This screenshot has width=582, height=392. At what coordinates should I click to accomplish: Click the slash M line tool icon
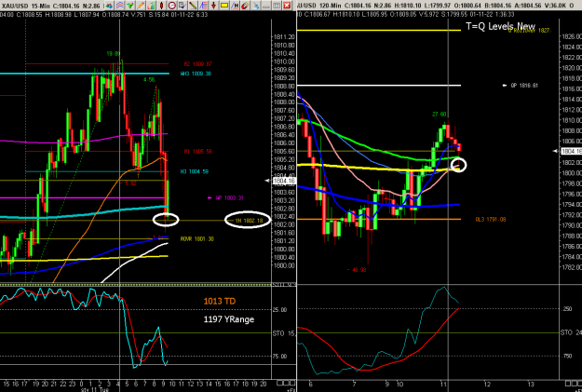(235, 6)
